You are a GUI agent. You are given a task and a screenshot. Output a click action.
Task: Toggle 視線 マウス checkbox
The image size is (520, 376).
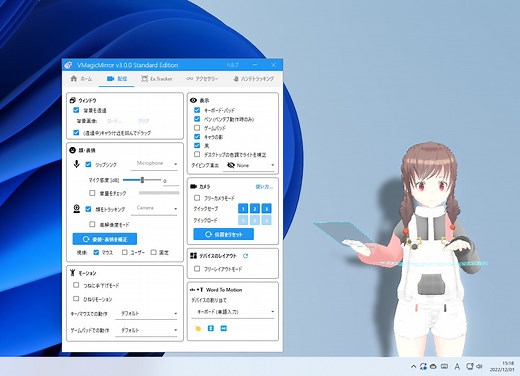pos(96,252)
